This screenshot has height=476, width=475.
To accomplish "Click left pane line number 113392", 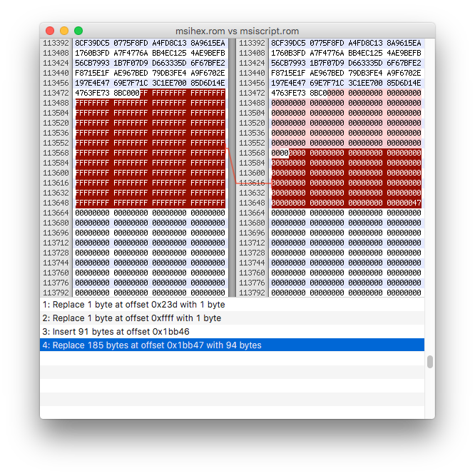I will [56, 43].
